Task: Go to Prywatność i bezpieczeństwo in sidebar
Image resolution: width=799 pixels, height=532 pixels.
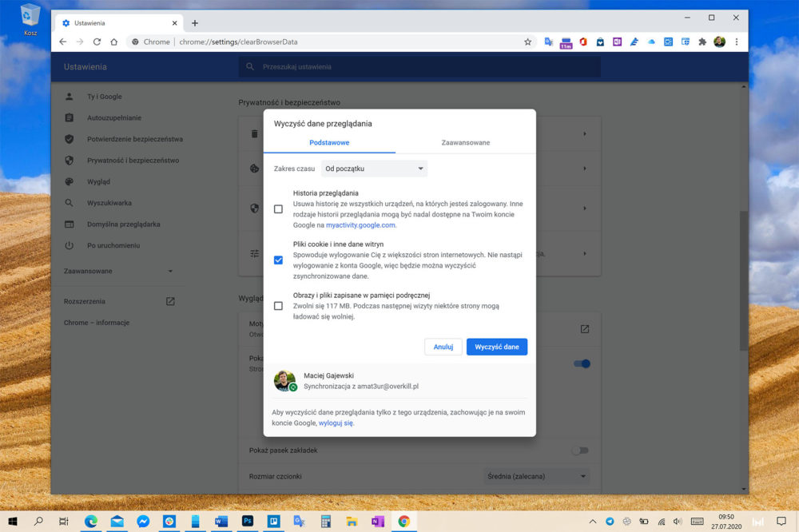Action: pyautogui.click(x=133, y=161)
